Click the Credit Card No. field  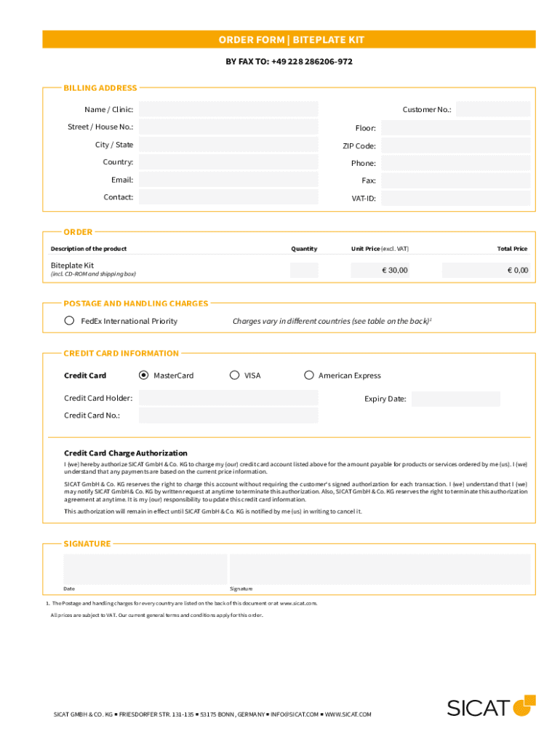228,415
